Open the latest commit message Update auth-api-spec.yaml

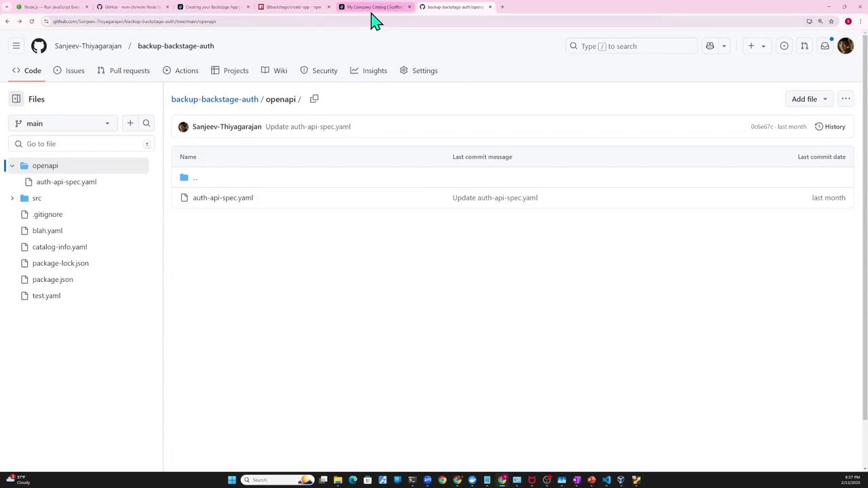[308, 127]
